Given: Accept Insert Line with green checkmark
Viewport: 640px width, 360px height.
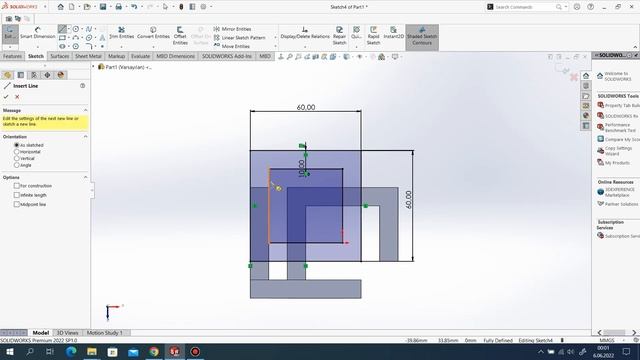Looking at the screenshot, I should point(6,97).
